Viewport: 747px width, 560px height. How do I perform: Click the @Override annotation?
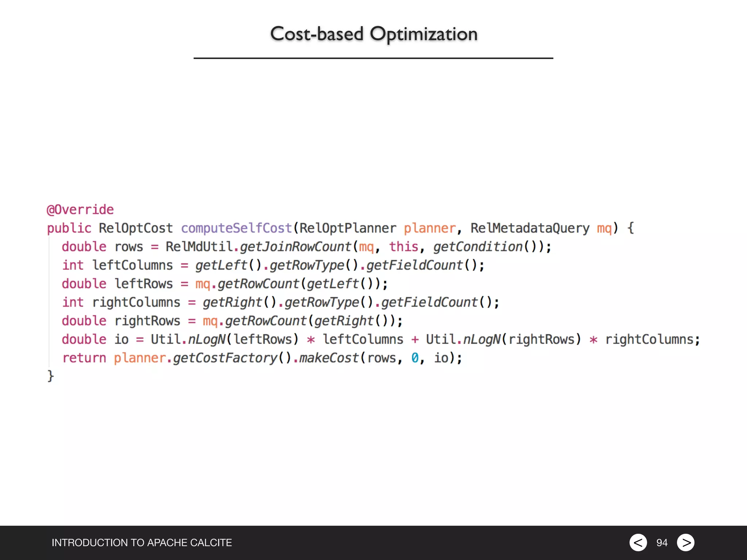[80, 210]
